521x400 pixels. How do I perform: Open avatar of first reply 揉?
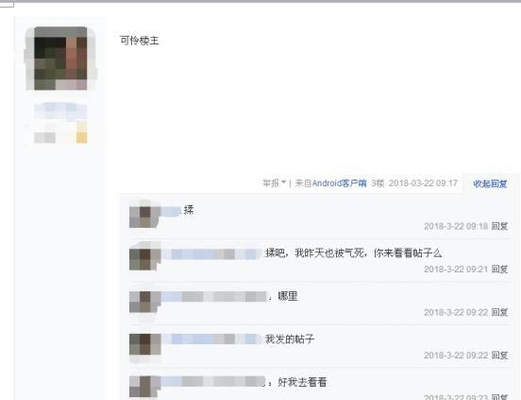point(145,214)
